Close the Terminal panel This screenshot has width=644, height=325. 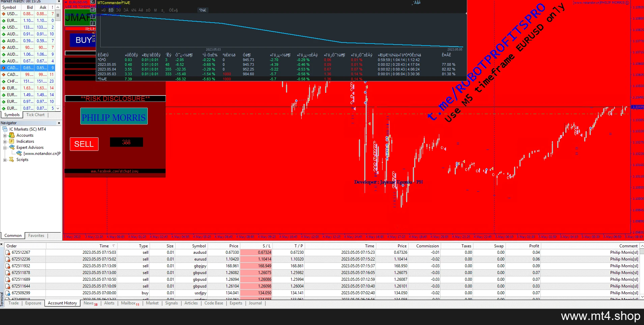click(2, 244)
